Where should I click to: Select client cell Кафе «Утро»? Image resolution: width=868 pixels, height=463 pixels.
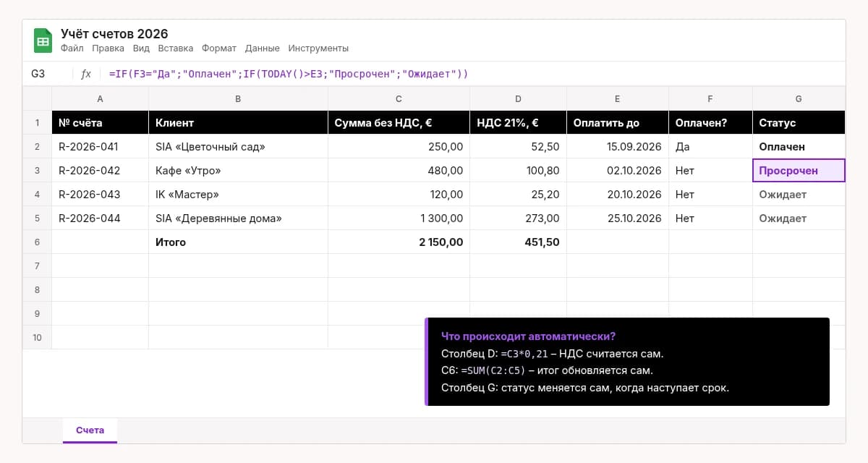pyautogui.click(x=238, y=171)
